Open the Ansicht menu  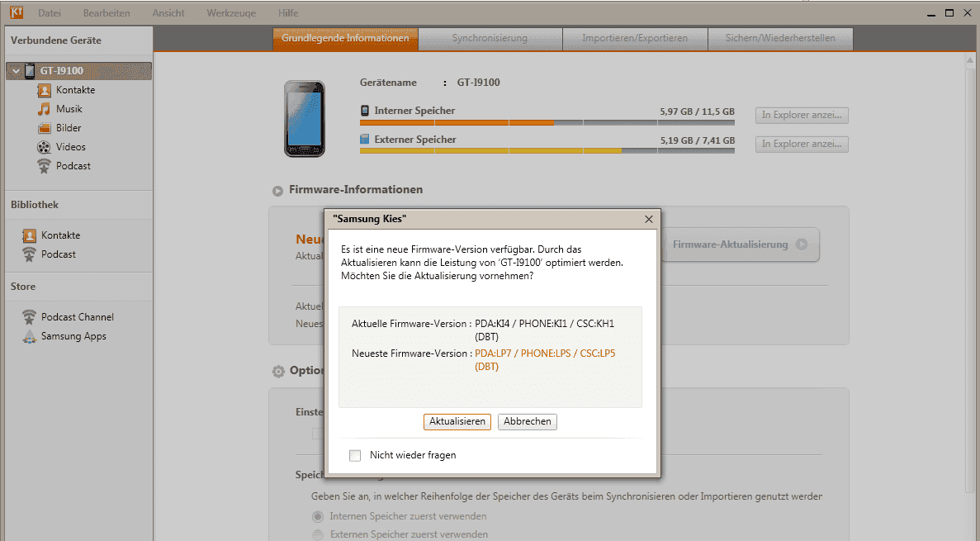pyautogui.click(x=168, y=13)
